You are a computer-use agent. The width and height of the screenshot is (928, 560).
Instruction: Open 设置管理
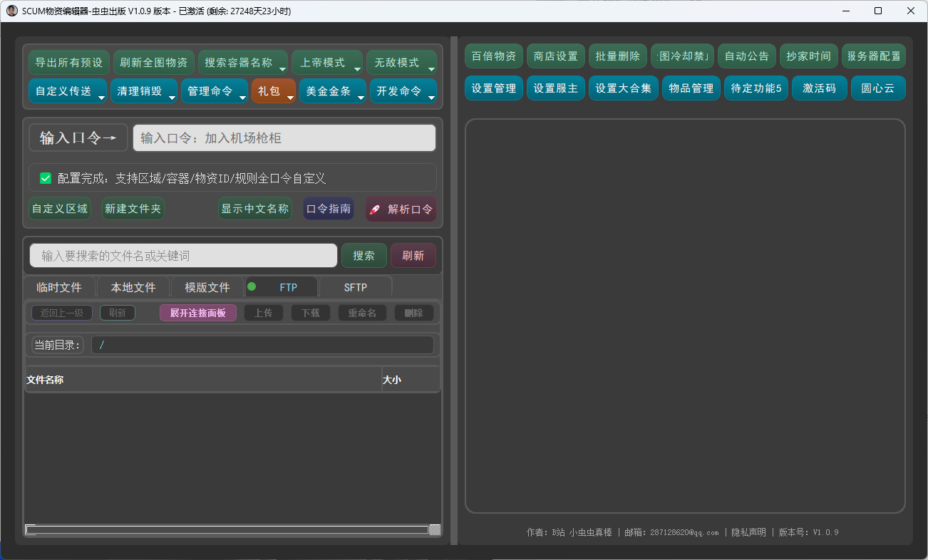(494, 88)
